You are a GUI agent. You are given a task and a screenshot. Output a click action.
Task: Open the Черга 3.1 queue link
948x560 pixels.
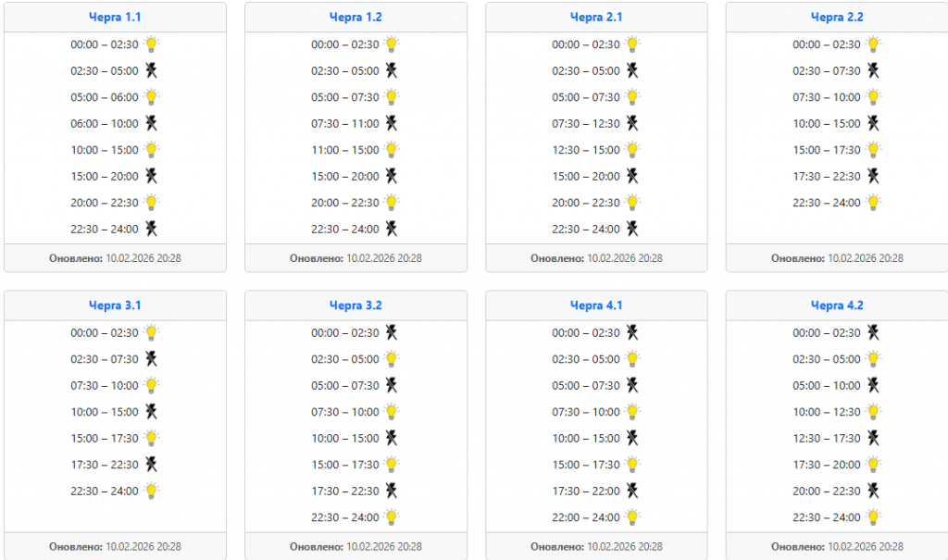pos(115,305)
